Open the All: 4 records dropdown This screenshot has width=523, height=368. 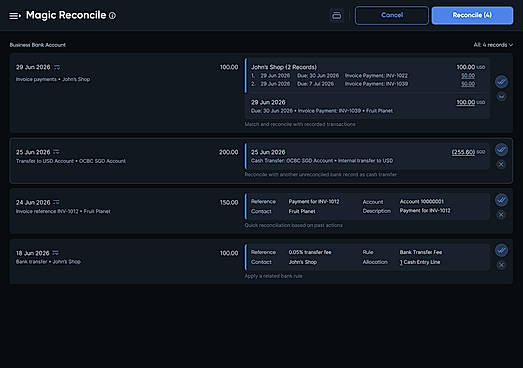point(493,45)
